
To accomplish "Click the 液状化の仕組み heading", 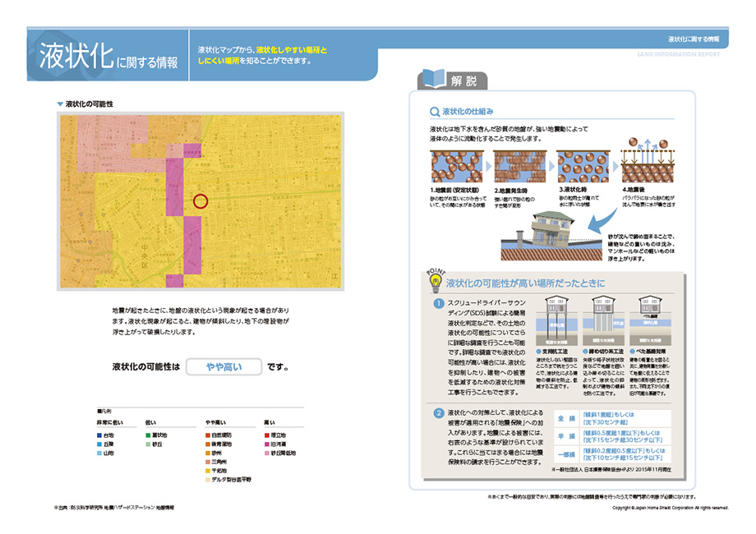I will click(x=468, y=112).
